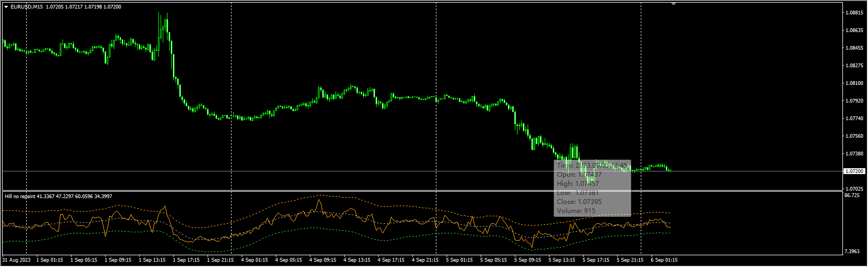Viewport: 868px width, 267px height.
Task: Click the chart shift triangle marker at top
Action: tap(673, 4)
